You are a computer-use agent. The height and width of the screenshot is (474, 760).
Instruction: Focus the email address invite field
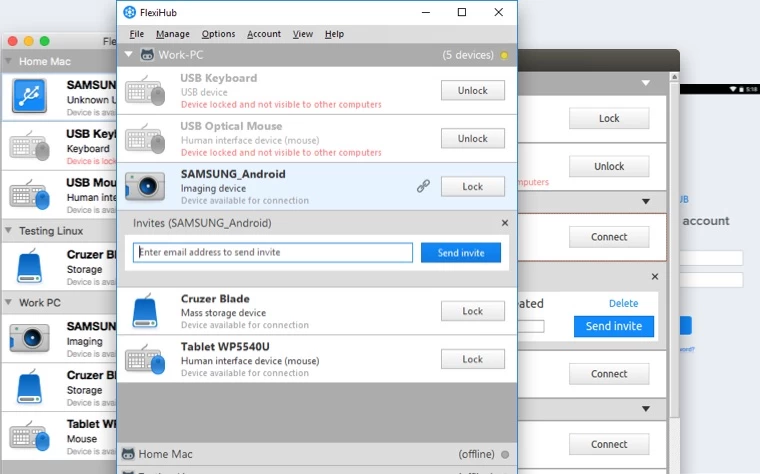[273, 253]
